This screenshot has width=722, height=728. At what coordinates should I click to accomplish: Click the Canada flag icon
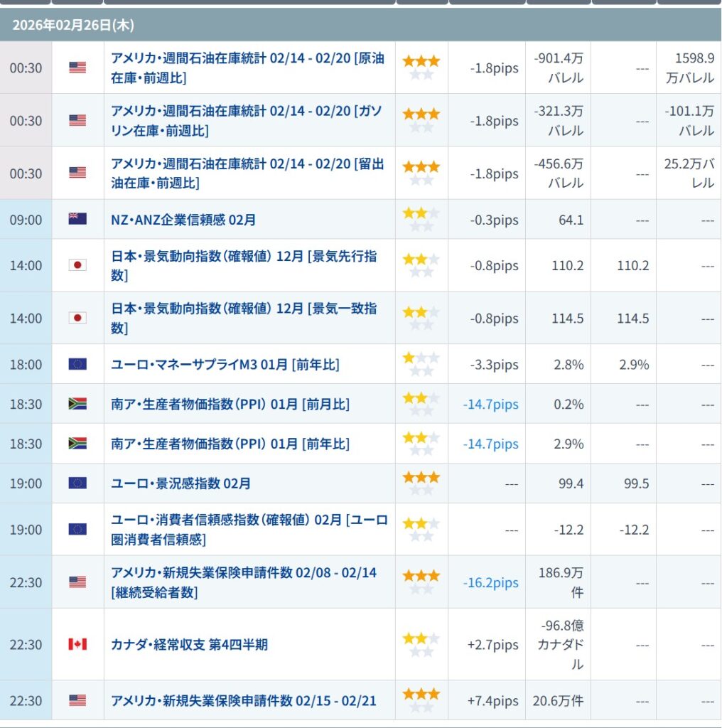pyautogui.click(x=77, y=644)
